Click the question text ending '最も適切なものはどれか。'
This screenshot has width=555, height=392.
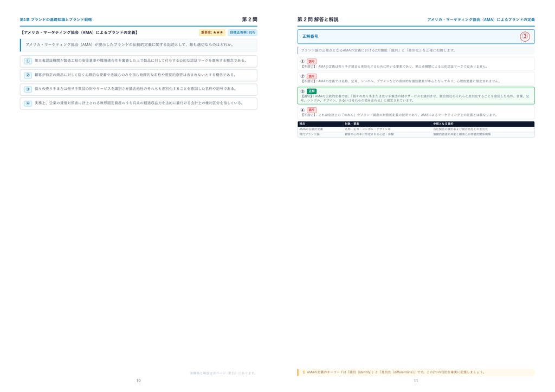(130, 45)
